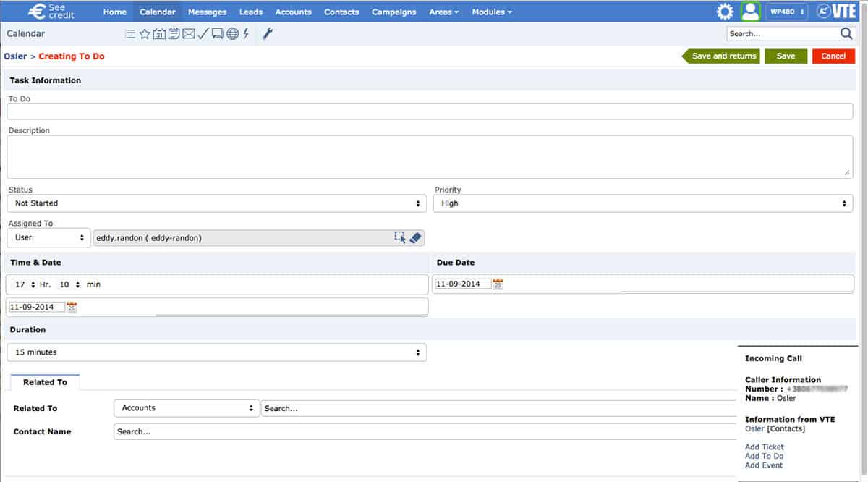Click the gear settings icon in header
868x482 pixels.
point(724,12)
